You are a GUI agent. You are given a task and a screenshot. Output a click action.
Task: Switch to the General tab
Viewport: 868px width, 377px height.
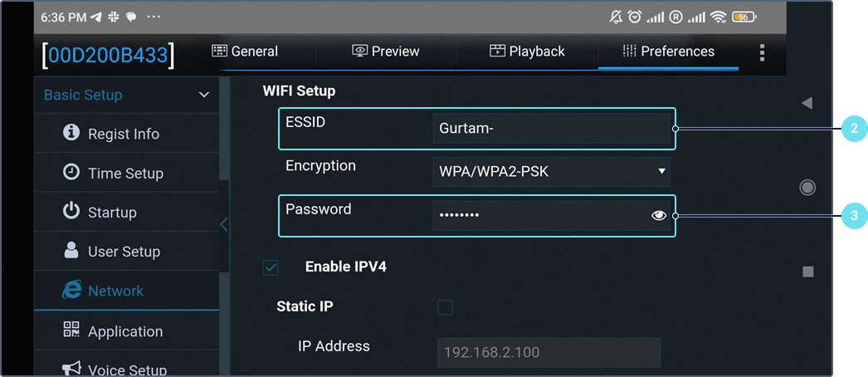(244, 51)
